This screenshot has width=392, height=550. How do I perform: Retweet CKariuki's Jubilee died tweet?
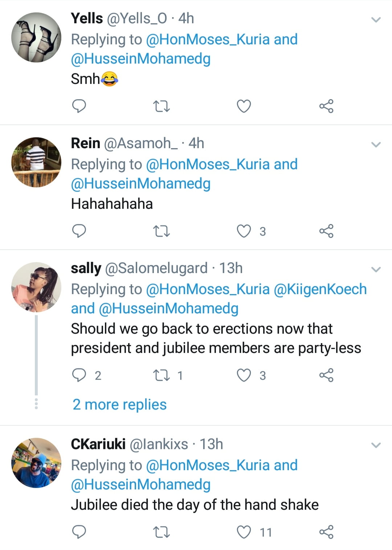tap(162, 533)
